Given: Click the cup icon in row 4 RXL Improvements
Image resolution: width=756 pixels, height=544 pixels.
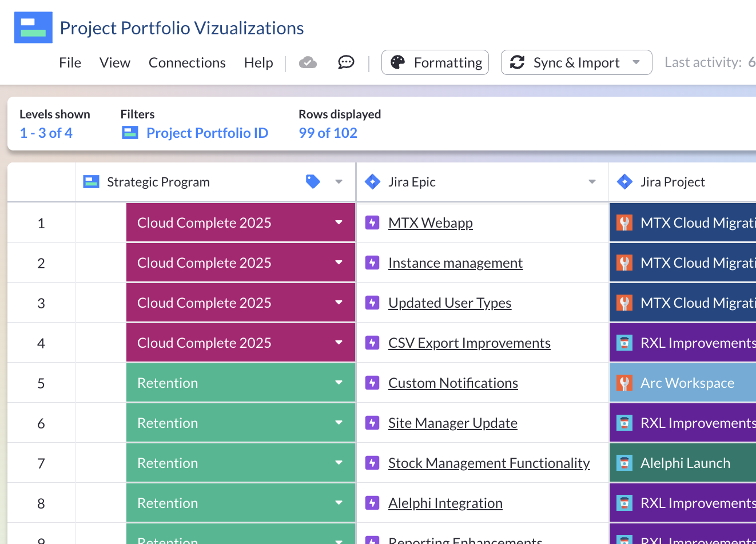Looking at the screenshot, I should pos(624,343).
